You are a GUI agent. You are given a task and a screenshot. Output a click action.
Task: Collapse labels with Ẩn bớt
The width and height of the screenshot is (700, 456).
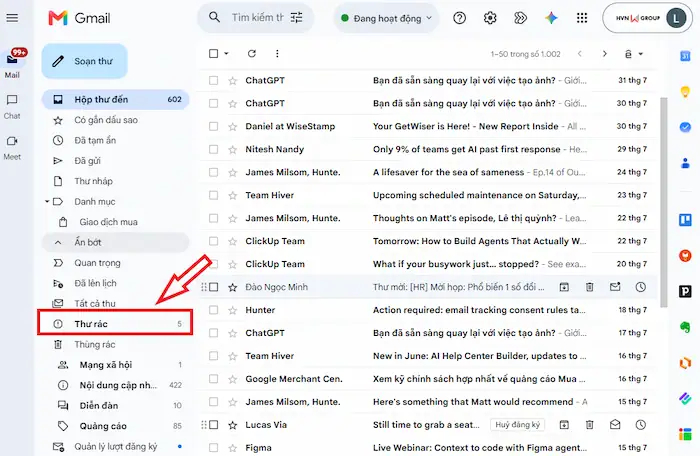(x=116, y=243)
